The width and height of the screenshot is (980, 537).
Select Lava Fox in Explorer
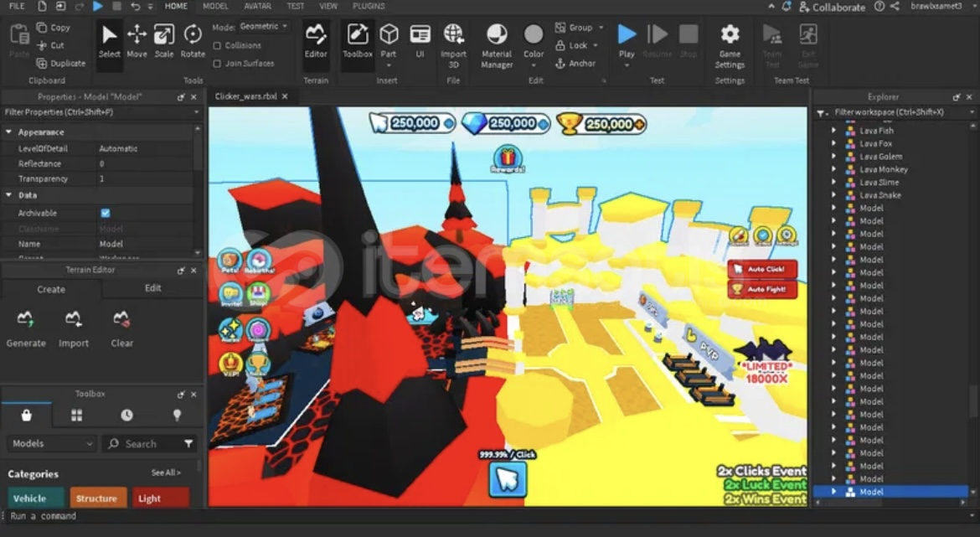tap(875, 144)
